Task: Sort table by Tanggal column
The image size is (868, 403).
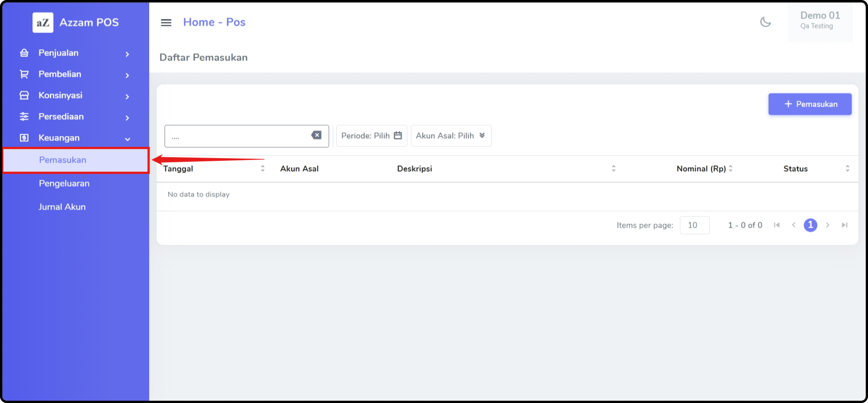Action: click(262, 168)
